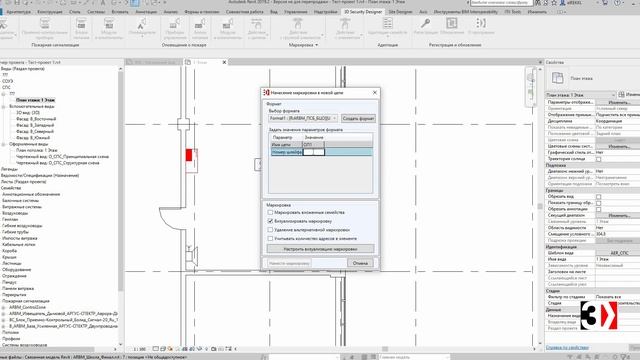Viewport: 640px width, 360px height.
Task: Click the Номер шлейфа value input cell
Action: pos(314,152)
